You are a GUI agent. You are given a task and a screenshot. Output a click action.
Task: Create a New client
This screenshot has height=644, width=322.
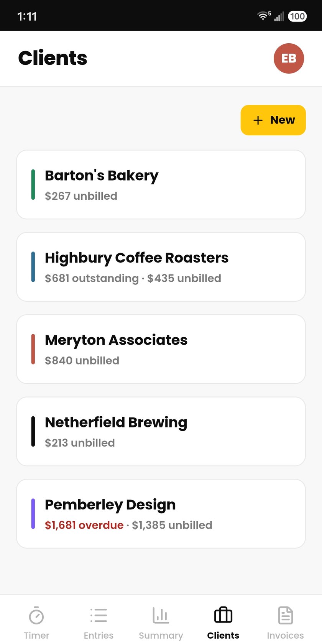click(273, 120)
